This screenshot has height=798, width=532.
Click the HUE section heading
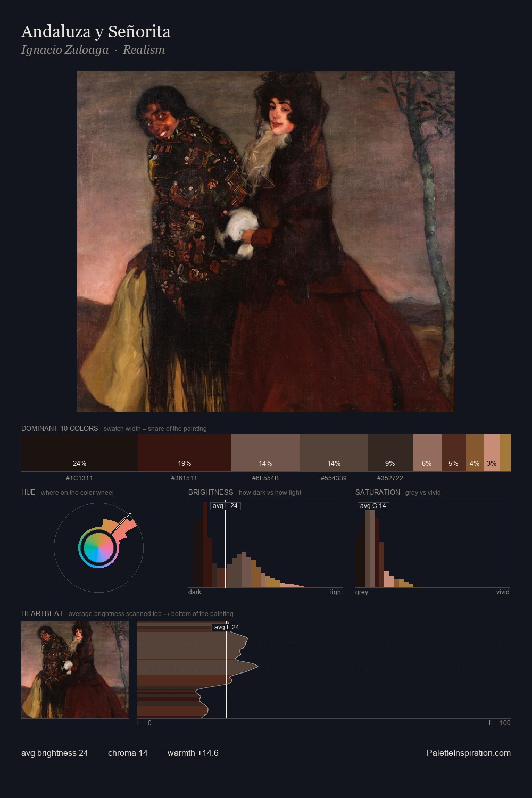click(x=28, y=492)
